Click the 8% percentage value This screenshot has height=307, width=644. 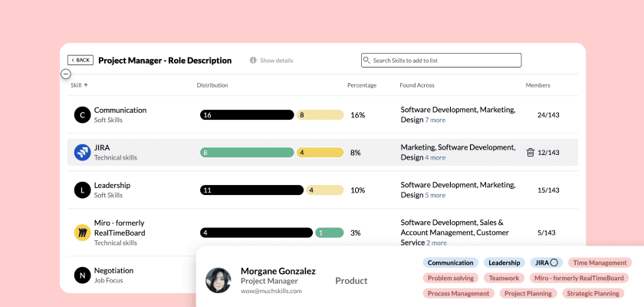point(356,153)
